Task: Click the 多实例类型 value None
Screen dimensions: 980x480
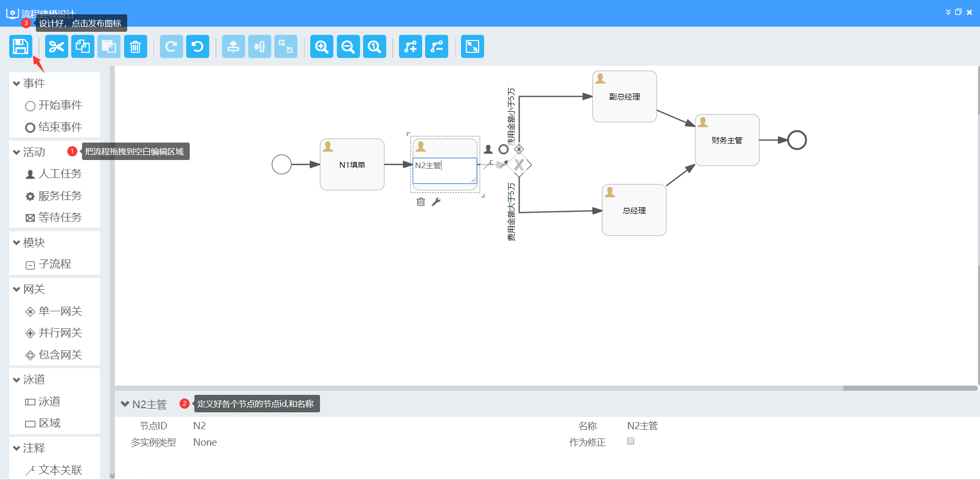Action: click(x=205, y=442)
